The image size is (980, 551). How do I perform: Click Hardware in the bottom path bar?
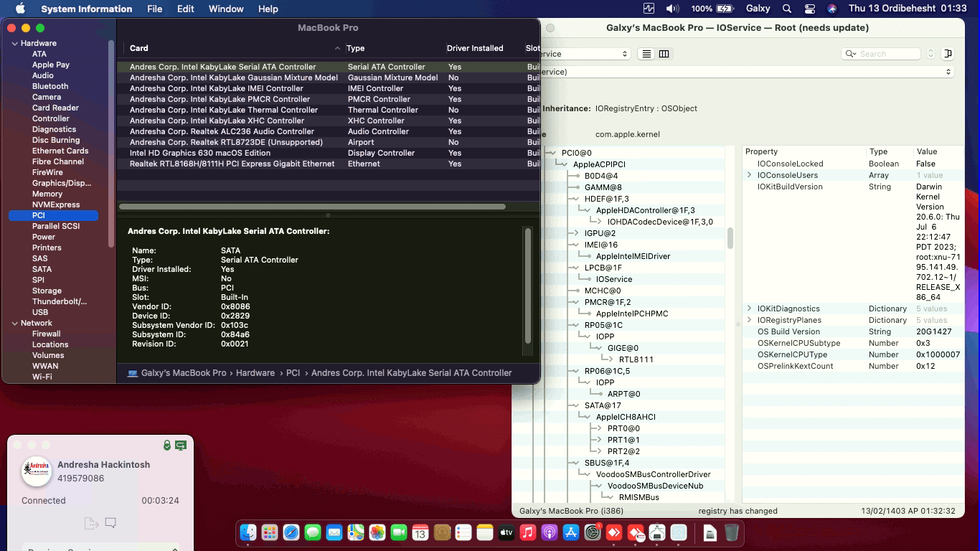tap(255, 373)
